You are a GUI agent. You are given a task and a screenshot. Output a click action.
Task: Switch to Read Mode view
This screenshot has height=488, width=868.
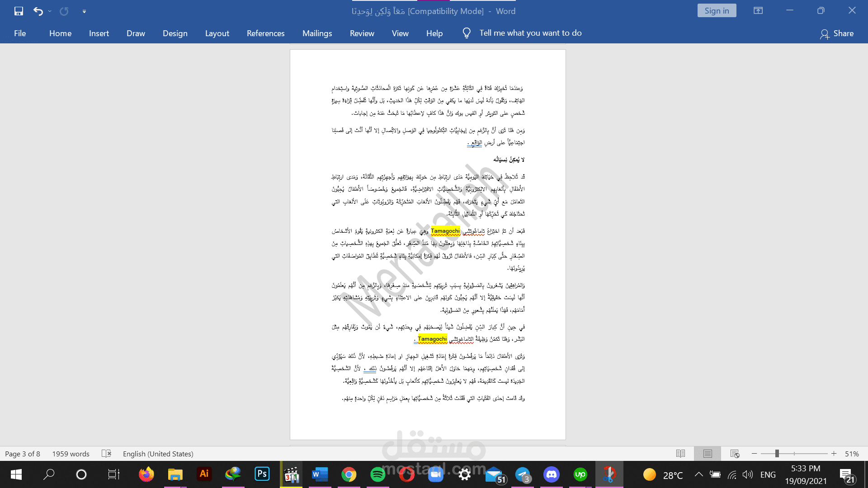pos(680,454)
